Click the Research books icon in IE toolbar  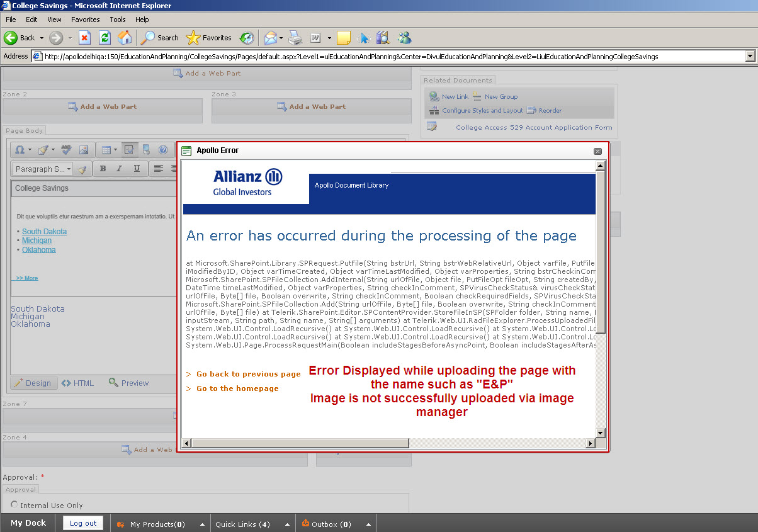[383, 38]
